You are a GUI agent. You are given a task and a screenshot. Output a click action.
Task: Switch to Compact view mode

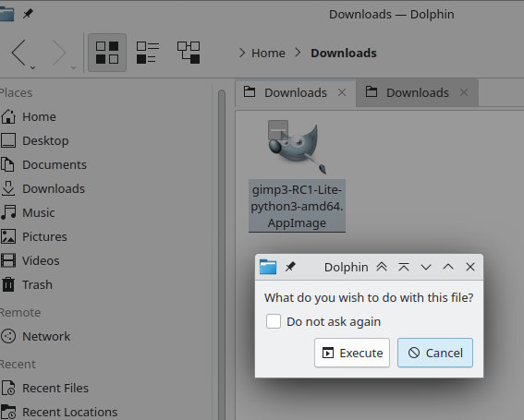[x=148, y=53]
